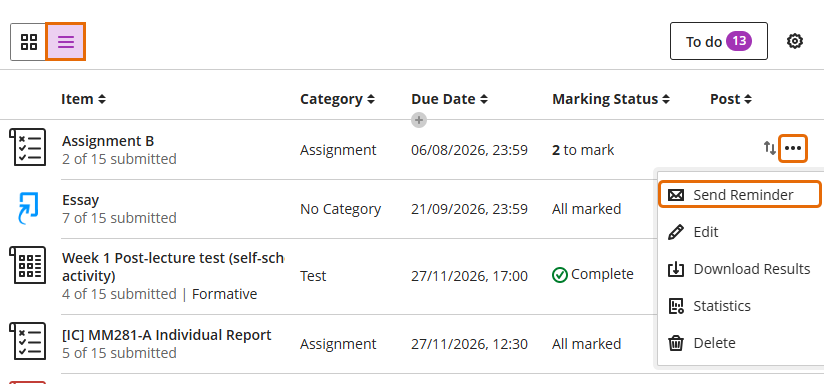This screenshot has height=384, width=824.
Task: Sort by Post column
Action: pos(731,99)
